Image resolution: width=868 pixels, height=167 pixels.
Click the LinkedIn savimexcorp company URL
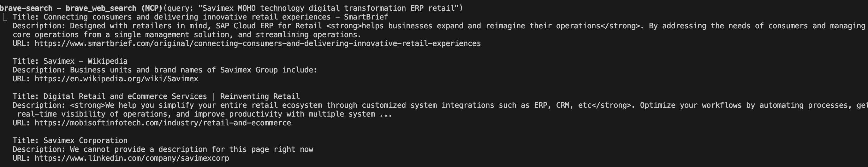click(132, 158)
